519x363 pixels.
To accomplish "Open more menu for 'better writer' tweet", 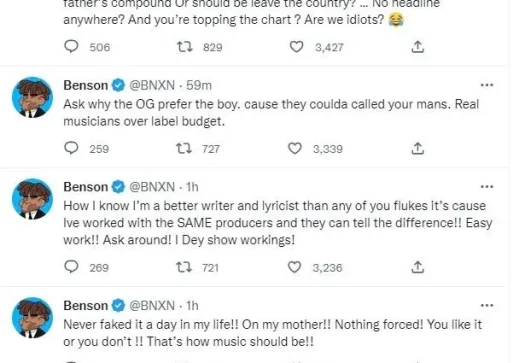I will (x=487, y=187).
